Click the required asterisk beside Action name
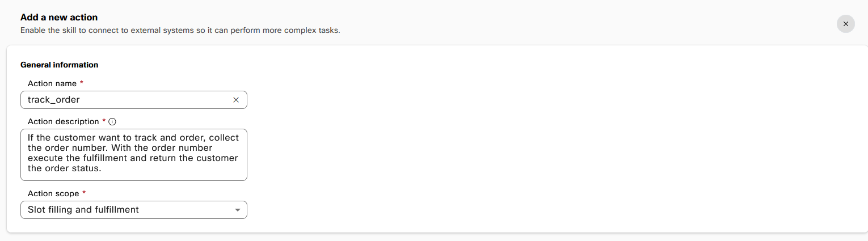Screen dimensions: 868x241 point(82,83)
